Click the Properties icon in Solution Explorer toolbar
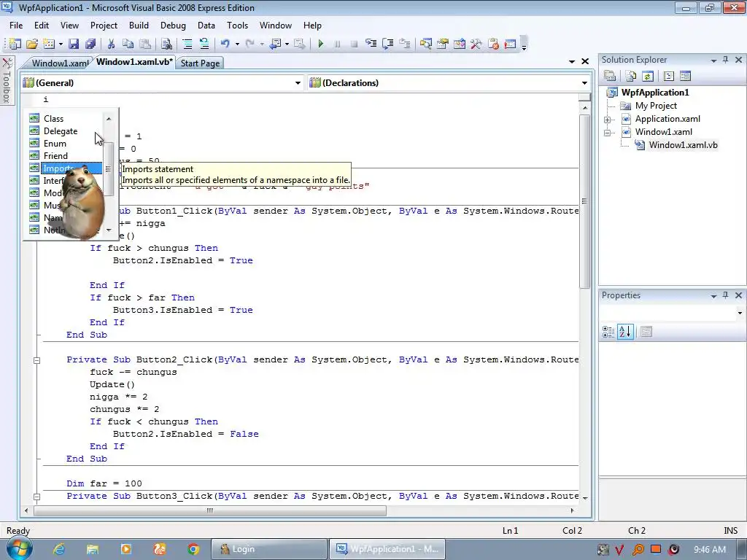This screenshot has width=747, height=560. pos(610,76)
